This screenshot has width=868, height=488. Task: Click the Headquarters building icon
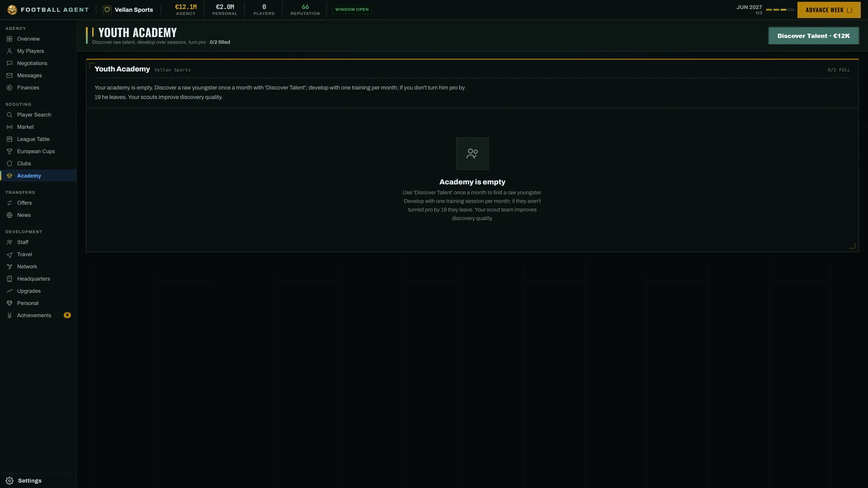(9, 279)
